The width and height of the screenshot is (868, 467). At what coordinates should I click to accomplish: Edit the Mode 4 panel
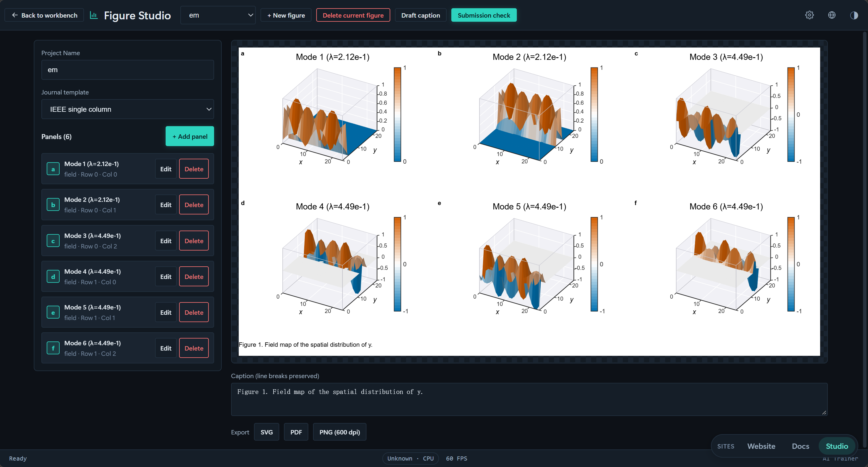tap(165, 276)
